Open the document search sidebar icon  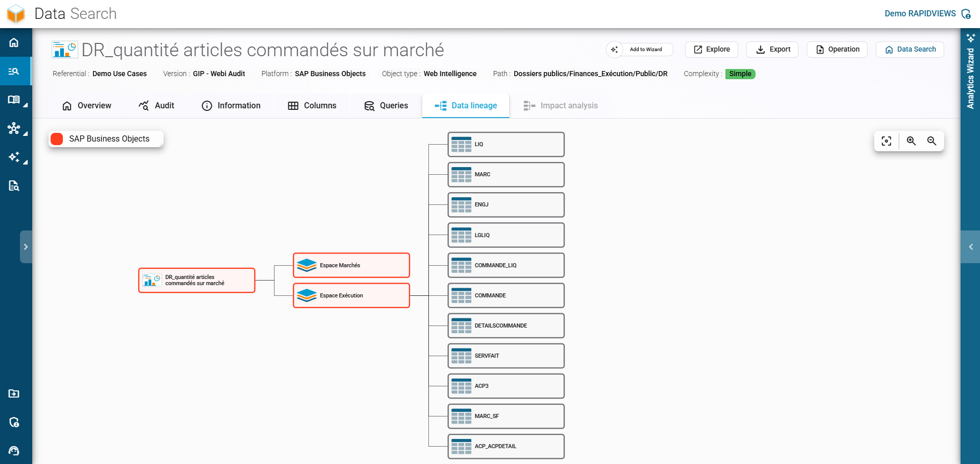(x=14, y=185)
